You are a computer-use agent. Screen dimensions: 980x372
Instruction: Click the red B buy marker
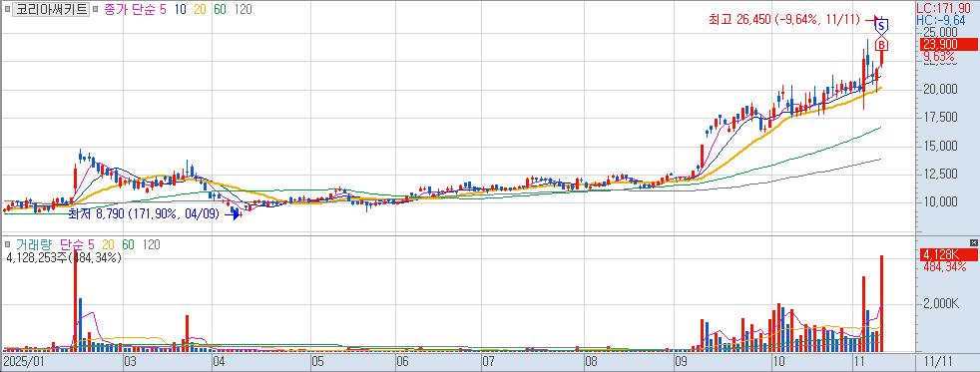tap(881, 45)
